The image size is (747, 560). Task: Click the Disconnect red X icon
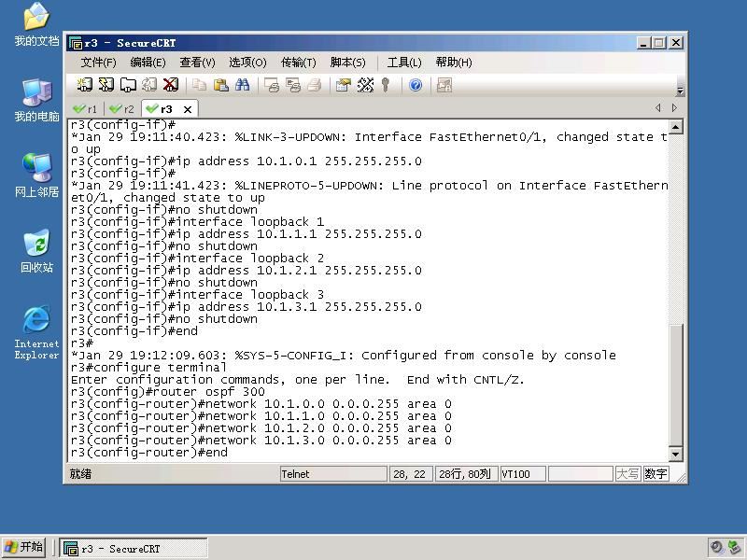[x=171, y=85]
